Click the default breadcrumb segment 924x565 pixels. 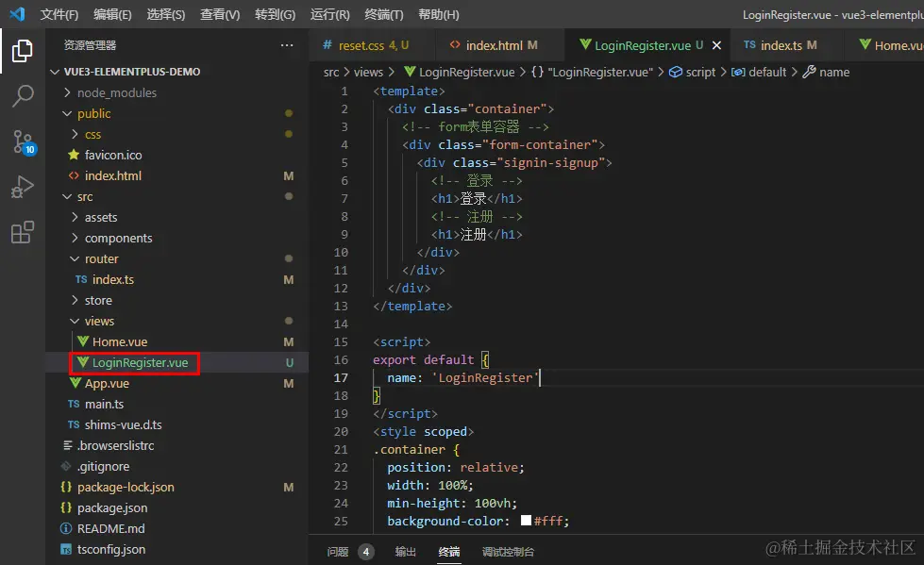tap(766, 72)
